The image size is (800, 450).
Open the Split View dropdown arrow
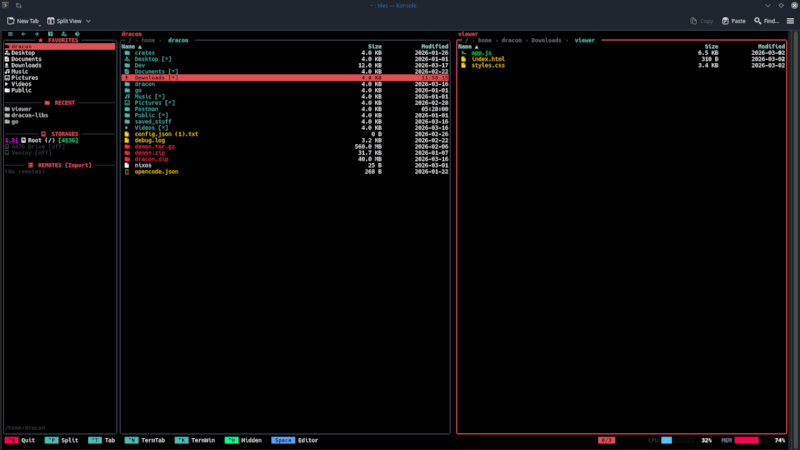88,21
